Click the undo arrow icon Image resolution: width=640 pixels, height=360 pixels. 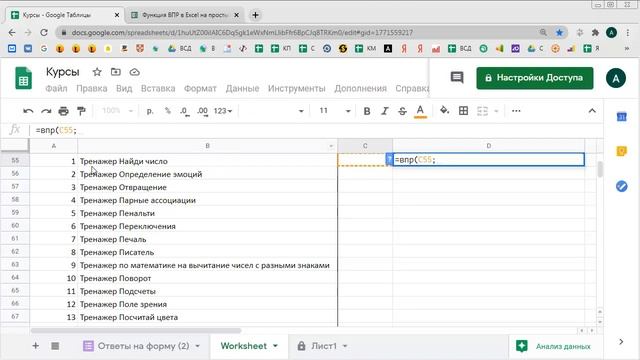click(x=28, y=111)
